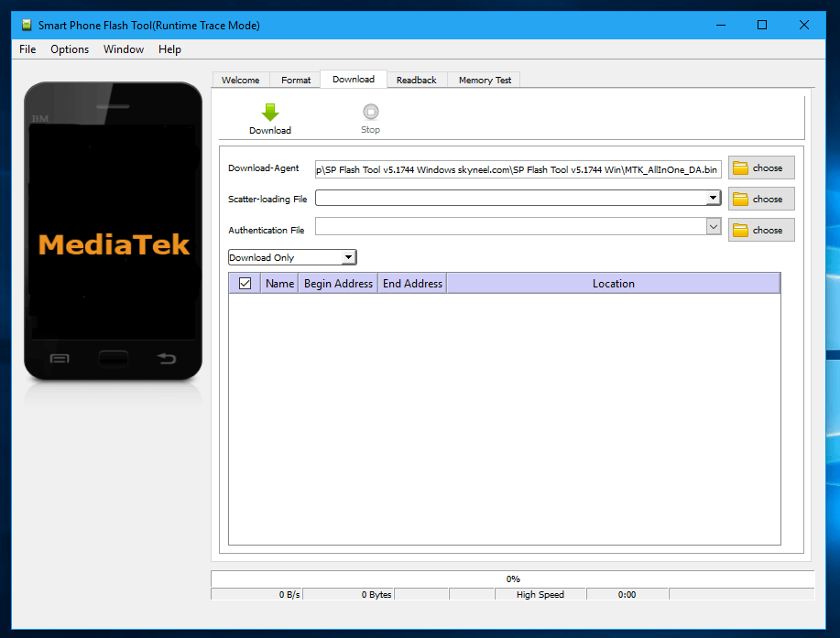
Task: Click the Smart Phone Flash Tool title icon
Action: [x=27, y=25]
